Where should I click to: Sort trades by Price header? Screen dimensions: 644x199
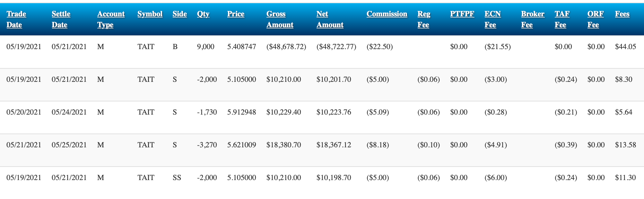pos(236,14)
